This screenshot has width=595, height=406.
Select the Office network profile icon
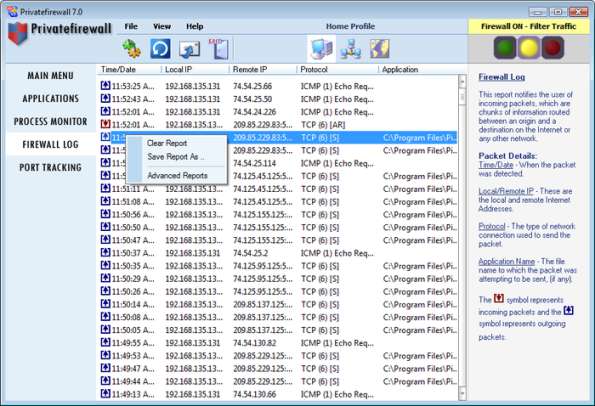coord(350,49)
